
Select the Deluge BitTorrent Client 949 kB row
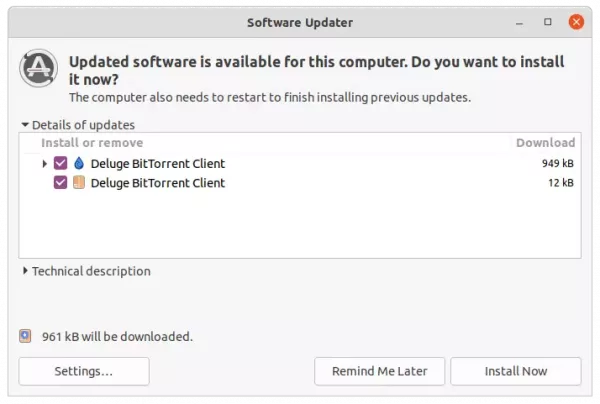tap(300, 163)
